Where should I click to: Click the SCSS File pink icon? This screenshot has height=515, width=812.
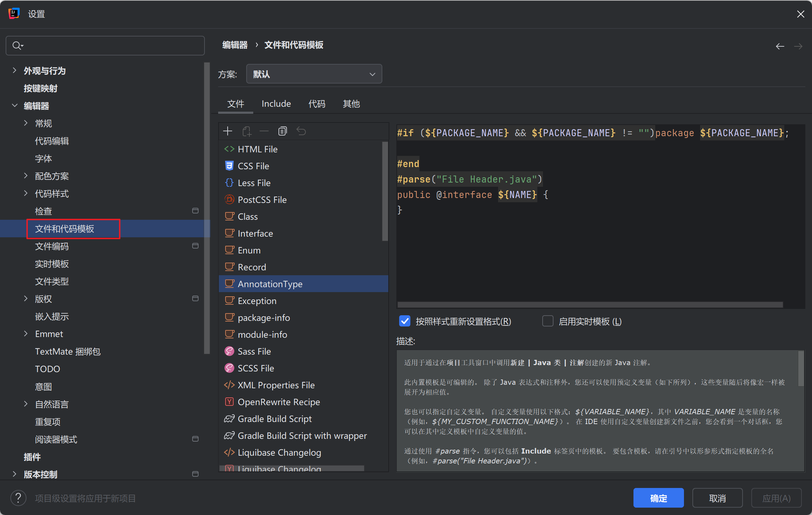click(x=229, y=368)
